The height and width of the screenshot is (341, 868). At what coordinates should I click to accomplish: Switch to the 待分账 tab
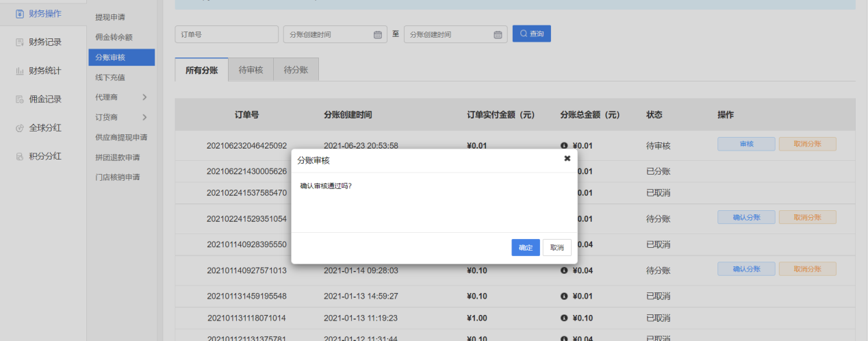pyautogui.click(x=296, y=70)
